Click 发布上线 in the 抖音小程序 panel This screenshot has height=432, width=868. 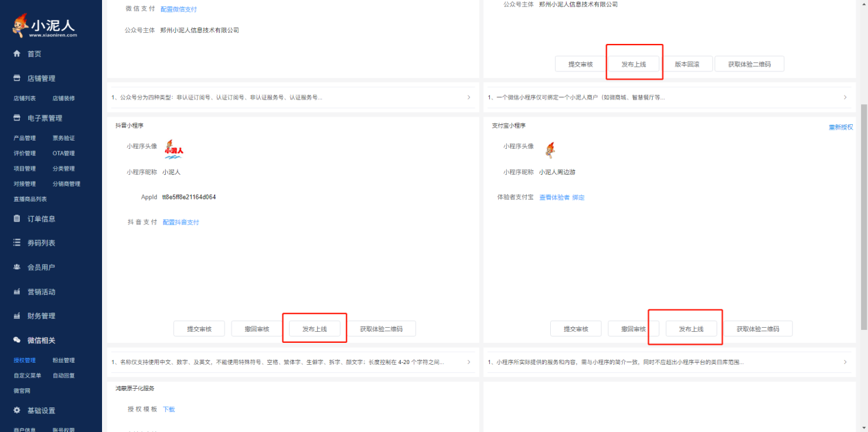314,329
